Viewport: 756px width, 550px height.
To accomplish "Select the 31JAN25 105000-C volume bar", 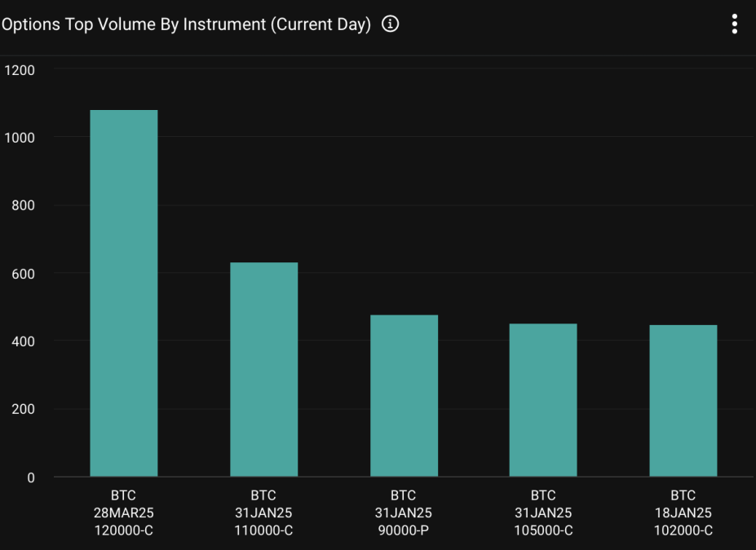I will (543, 400).
